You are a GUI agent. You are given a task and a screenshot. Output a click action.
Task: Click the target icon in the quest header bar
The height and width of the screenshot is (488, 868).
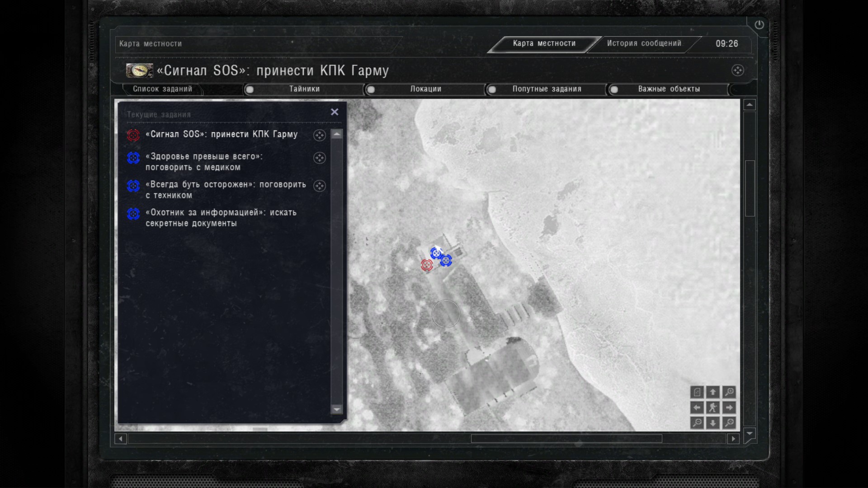pyautogui.click(x=738, y=70)
